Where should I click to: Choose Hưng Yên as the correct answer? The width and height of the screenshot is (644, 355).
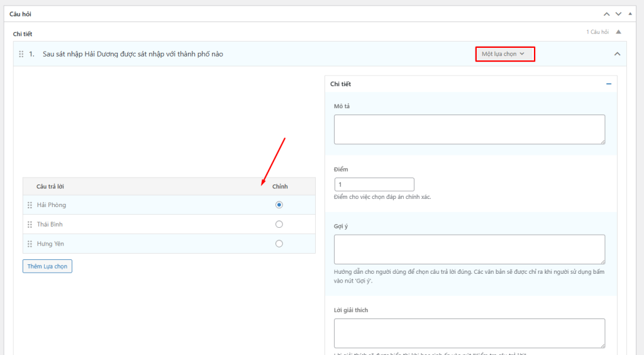279,244
